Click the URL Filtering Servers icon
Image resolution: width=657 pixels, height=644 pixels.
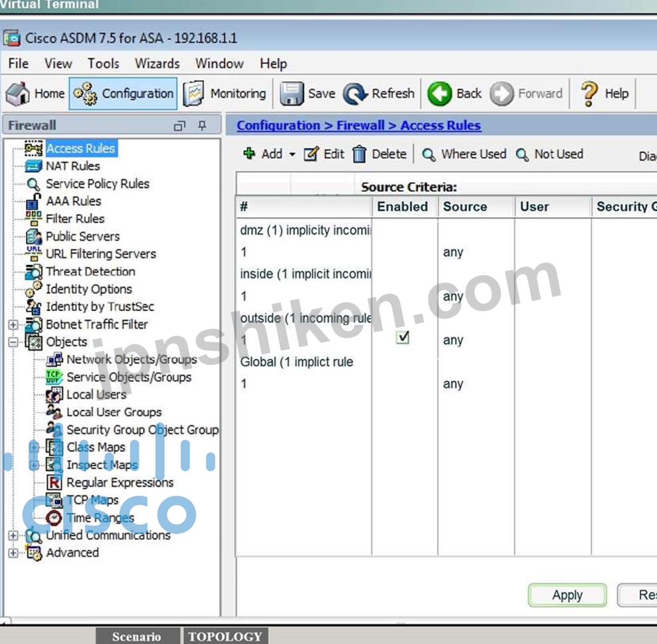click(33, 254)
